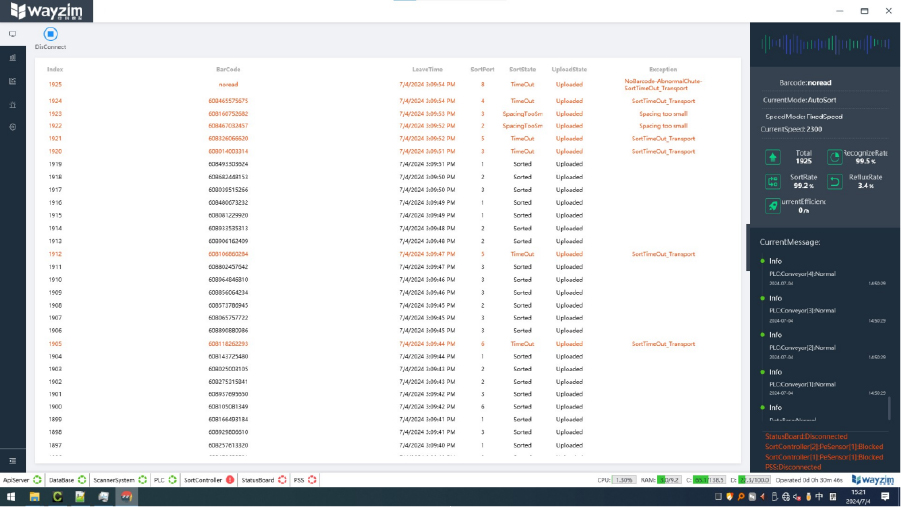The image size is (901, 507).
Task: Open the bar chart statistics sidebar icon
Action: [13, 57]
